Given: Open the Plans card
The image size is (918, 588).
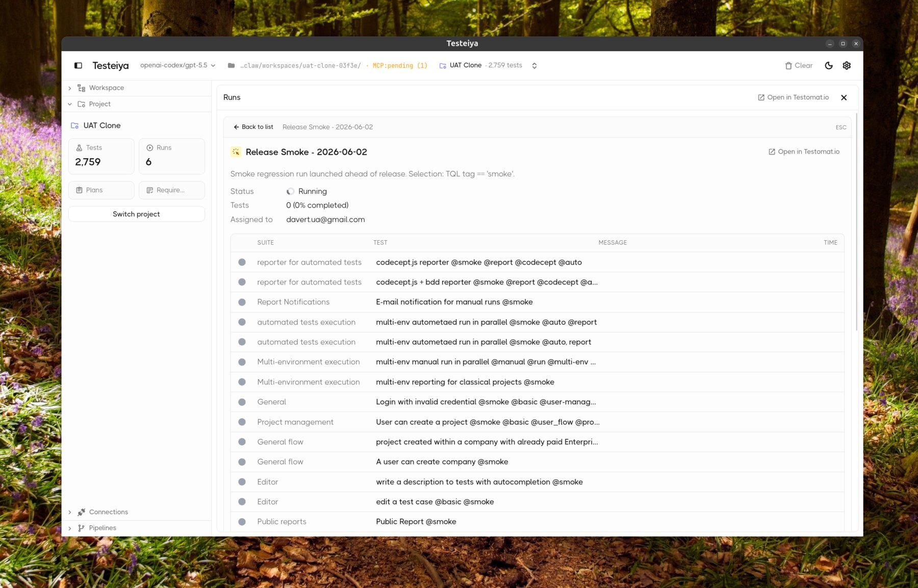Looking at the screenshot, I should pyautogui.click(x=101, y=190).
